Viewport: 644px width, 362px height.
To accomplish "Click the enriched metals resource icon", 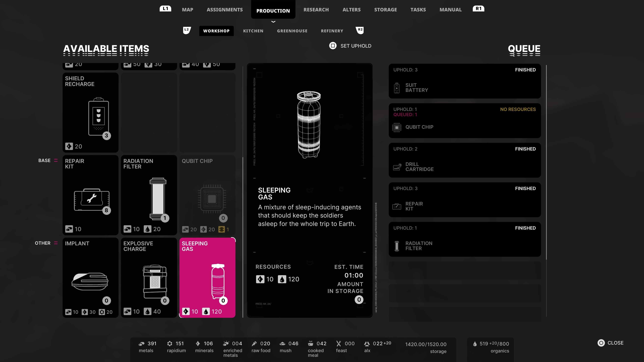I will coord(226,344).
